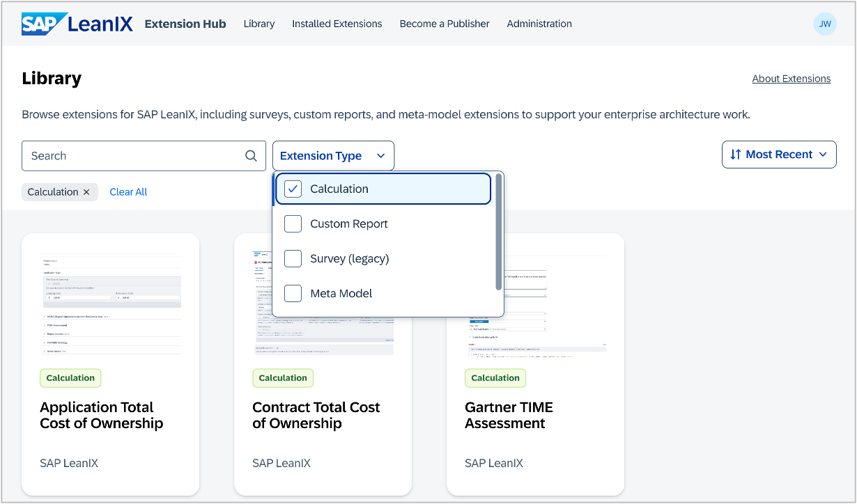Open the JW user avatar
This screenshot has width=857, height=504.
[x=825, y=24]
